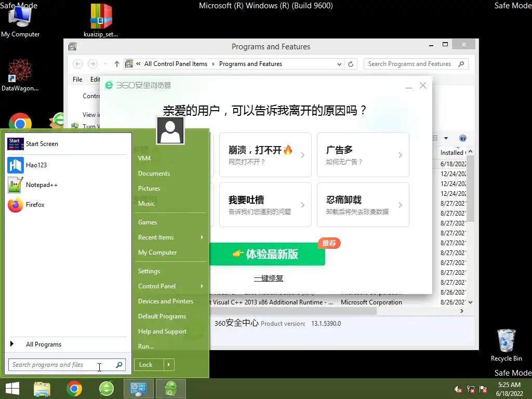Open the address bar history dropdown

pyautogui.click(x=339, y=64)
